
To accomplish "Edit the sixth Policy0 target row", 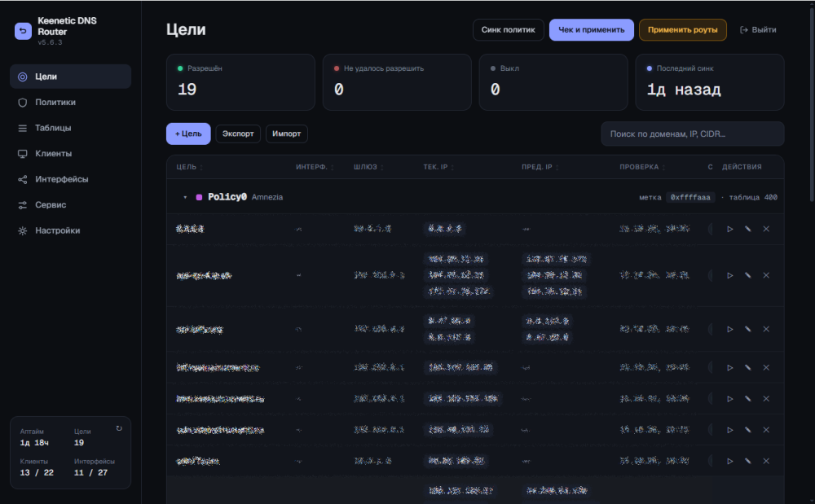I will point(748,430).
